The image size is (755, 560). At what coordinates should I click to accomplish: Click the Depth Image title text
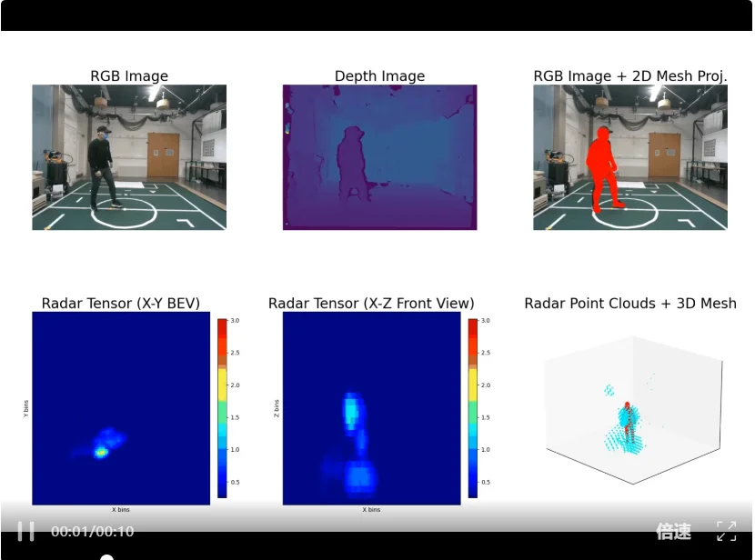pos(379,76)
